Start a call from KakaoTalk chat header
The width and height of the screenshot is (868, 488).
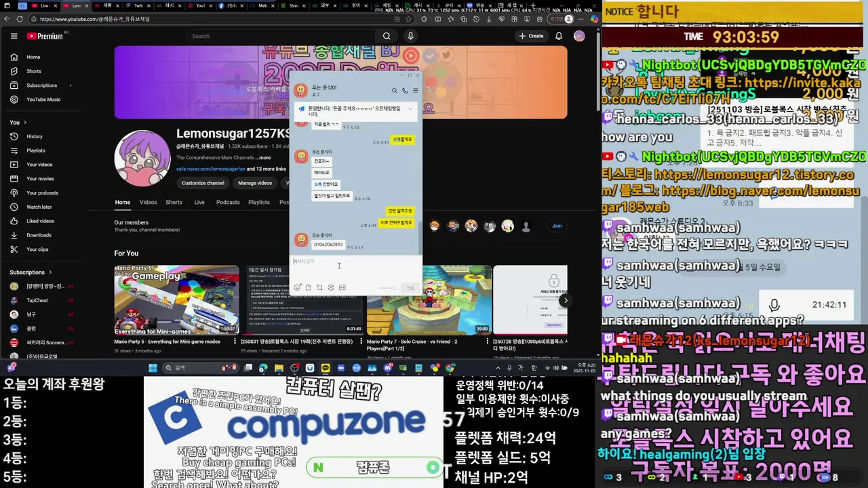(x=405, y=90)
